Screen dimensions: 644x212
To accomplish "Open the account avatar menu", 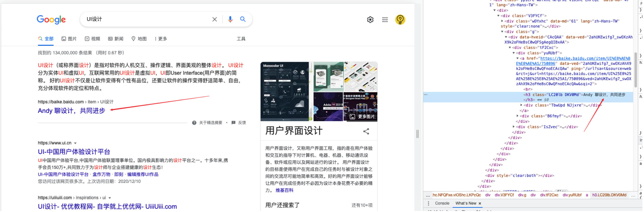I will [x=400, y=19].
